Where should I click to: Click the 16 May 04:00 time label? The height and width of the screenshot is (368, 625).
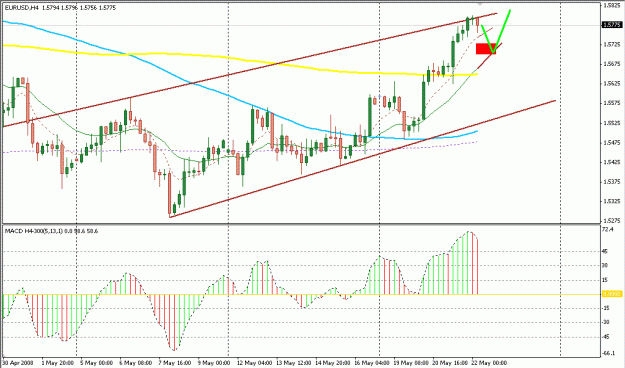pyautogui.click(x=372, y=363)
